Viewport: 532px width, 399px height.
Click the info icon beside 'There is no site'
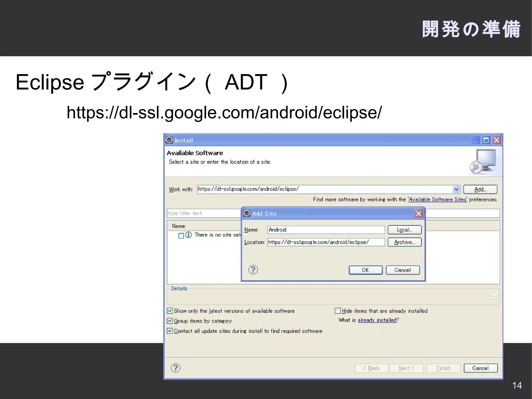[x=189, y=235]
